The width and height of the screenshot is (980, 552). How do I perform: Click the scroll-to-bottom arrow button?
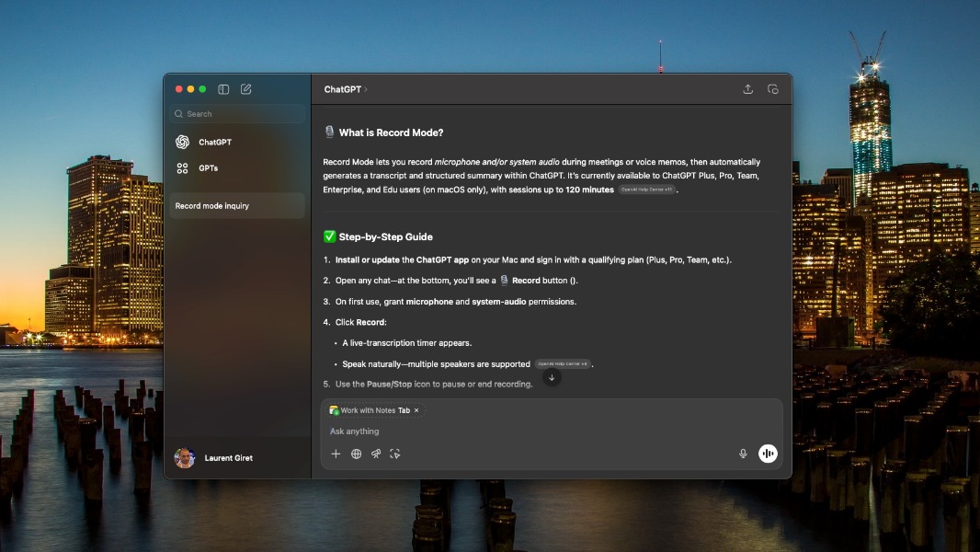[552, 376]
